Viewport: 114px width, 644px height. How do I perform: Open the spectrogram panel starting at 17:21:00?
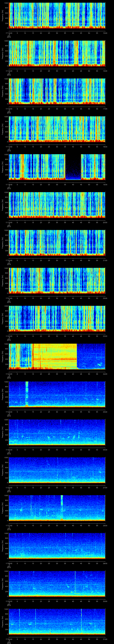coord(57,280)
